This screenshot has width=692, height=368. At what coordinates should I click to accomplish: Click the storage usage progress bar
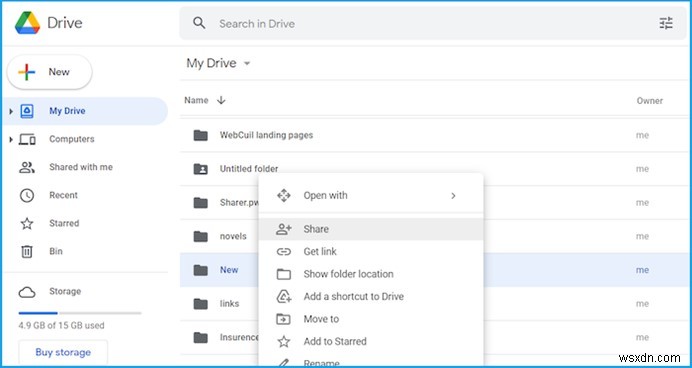[80, 313]
